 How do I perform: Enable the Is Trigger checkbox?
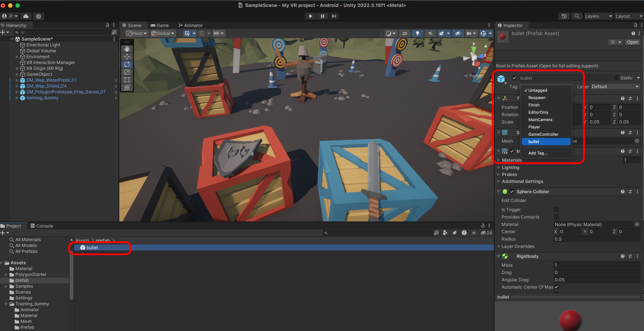556,210
